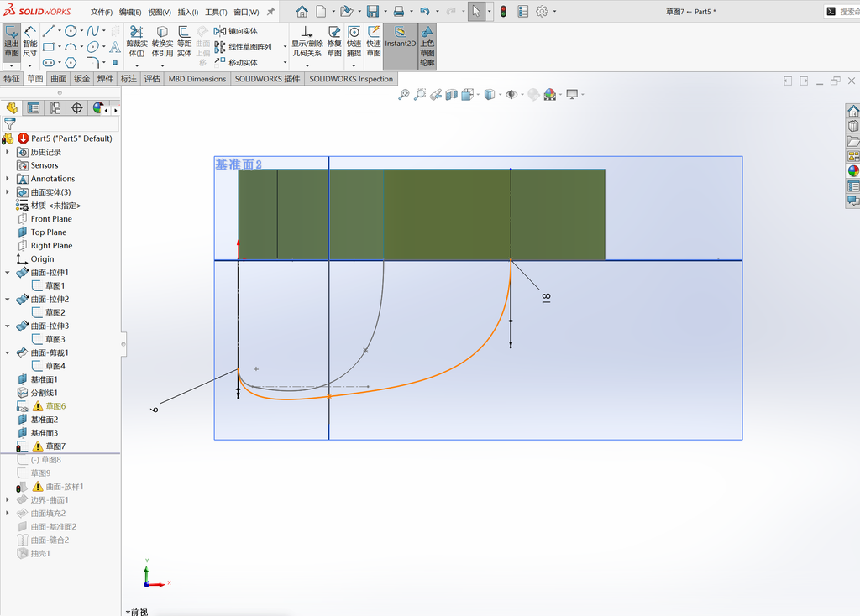
Task: Click Zoom to Fit in view toolbar
Action: coord(404,94)
